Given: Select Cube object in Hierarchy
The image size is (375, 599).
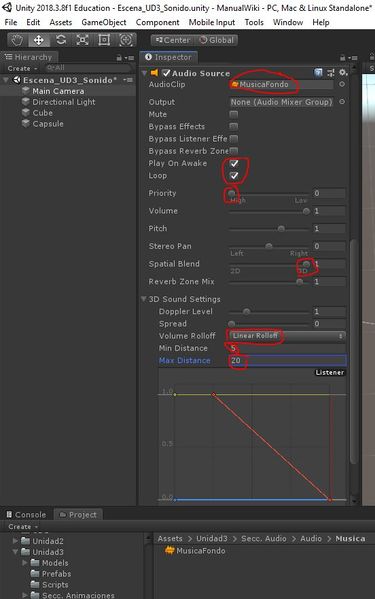Looking at the screenshot, I should pos(42,113).
